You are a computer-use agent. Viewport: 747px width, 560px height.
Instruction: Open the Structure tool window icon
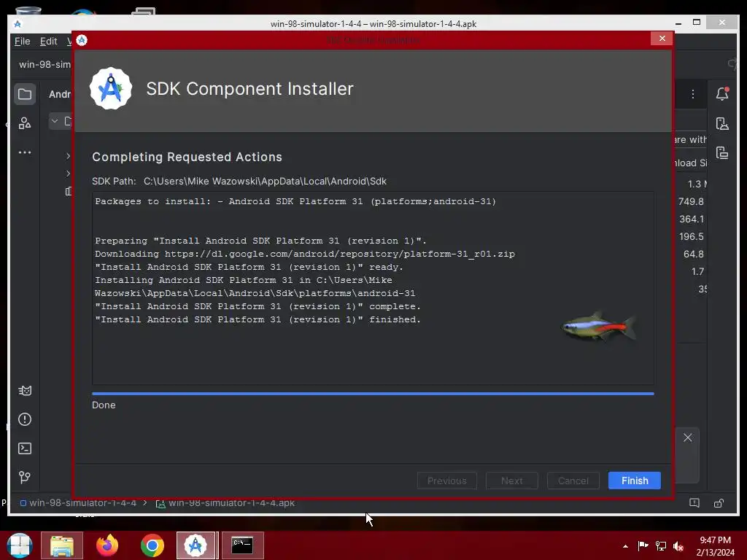[25, 123]
